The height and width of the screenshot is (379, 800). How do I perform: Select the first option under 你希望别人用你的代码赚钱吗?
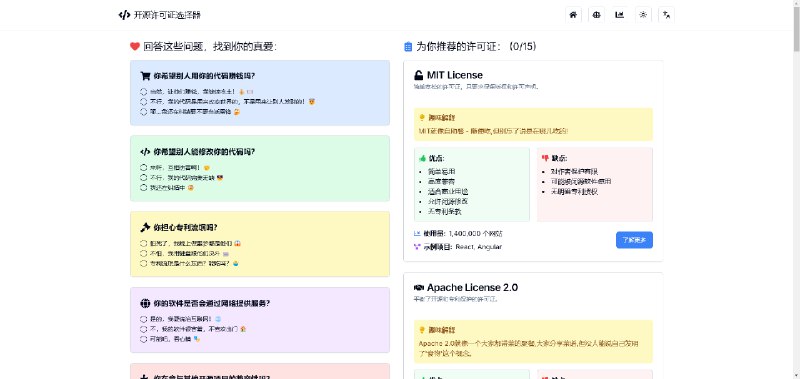click(x=143, y=92)
